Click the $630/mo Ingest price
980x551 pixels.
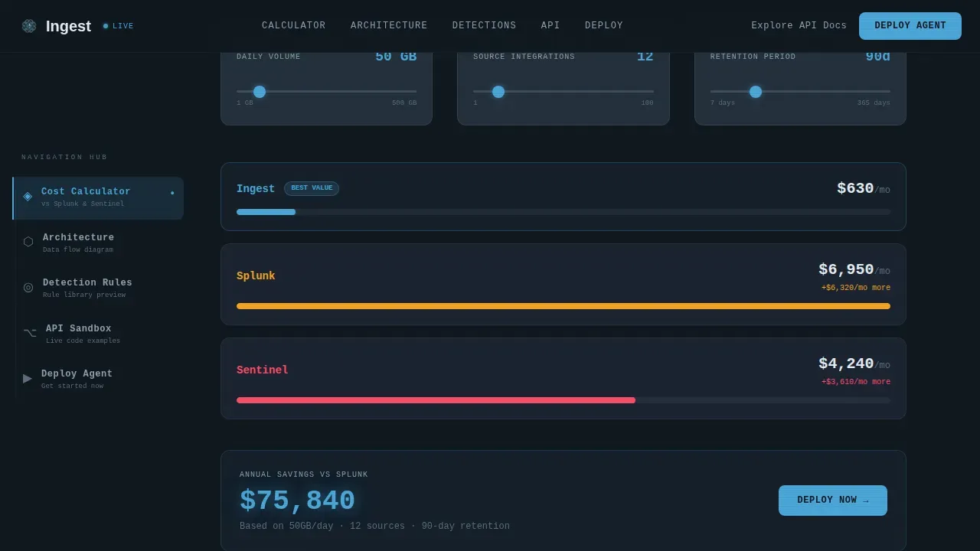point(864,188)
